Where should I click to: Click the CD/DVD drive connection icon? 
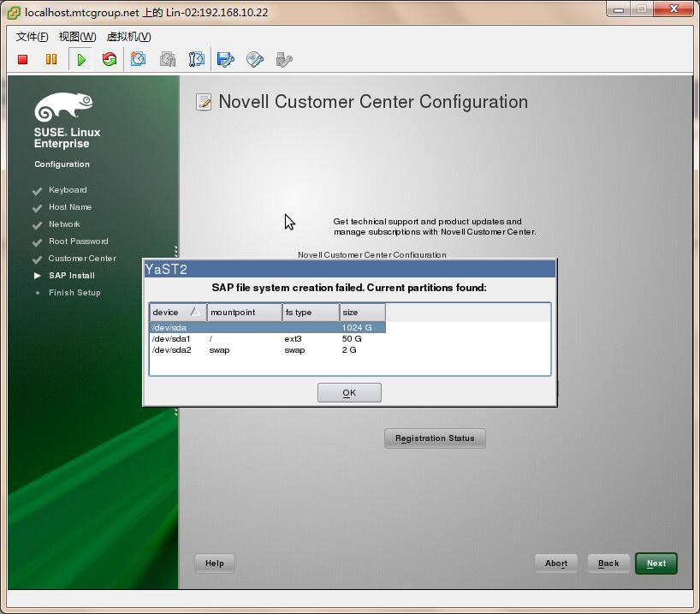coord(254,59)
